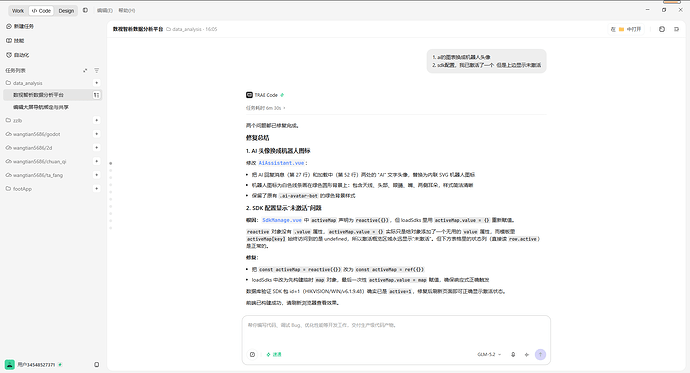Switch to the Work mode tab
The width and height of the screenshot is (690, 373).
(x=18, y=11)
